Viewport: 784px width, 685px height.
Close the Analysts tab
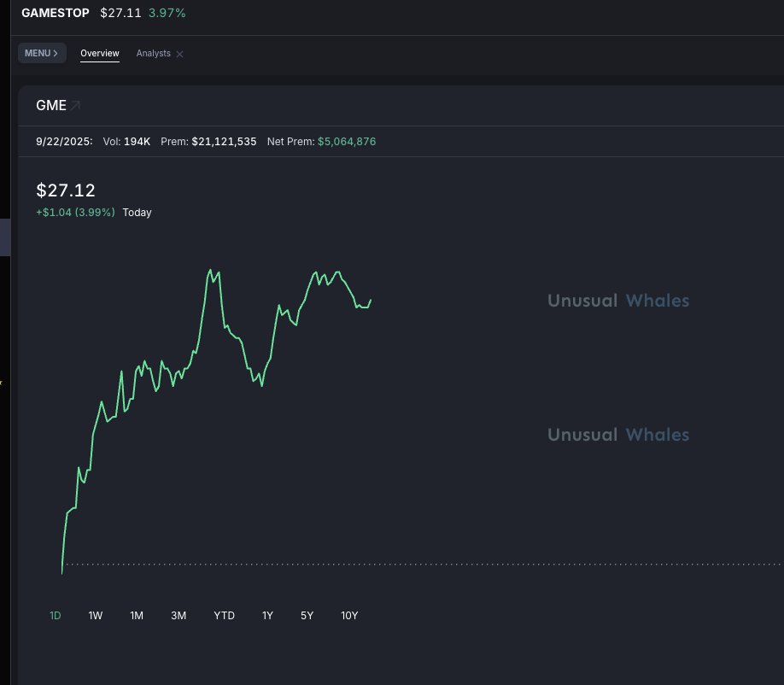coord(179,54)
